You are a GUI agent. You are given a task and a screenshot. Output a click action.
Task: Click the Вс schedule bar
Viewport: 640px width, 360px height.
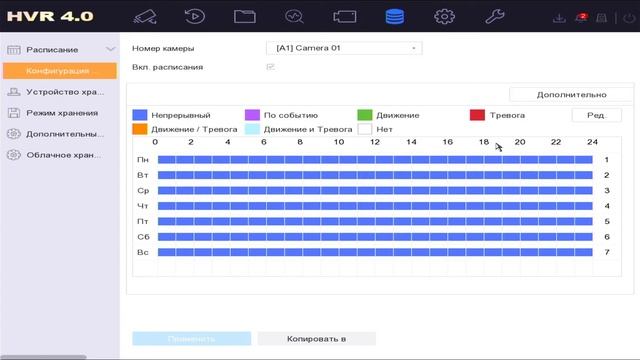[x=375, y=252]
